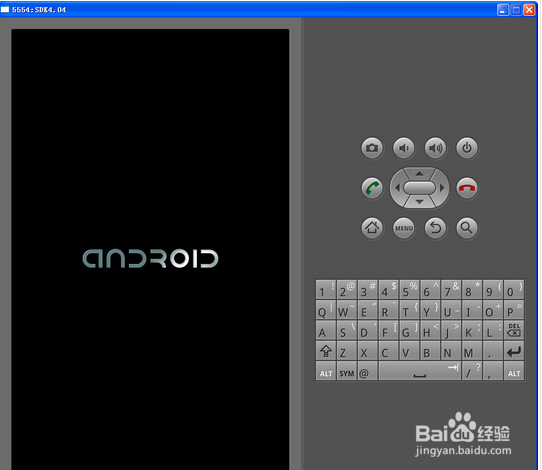Screen dimensions: 542x470
Task: Click the H key
Action: click(430, 330)
